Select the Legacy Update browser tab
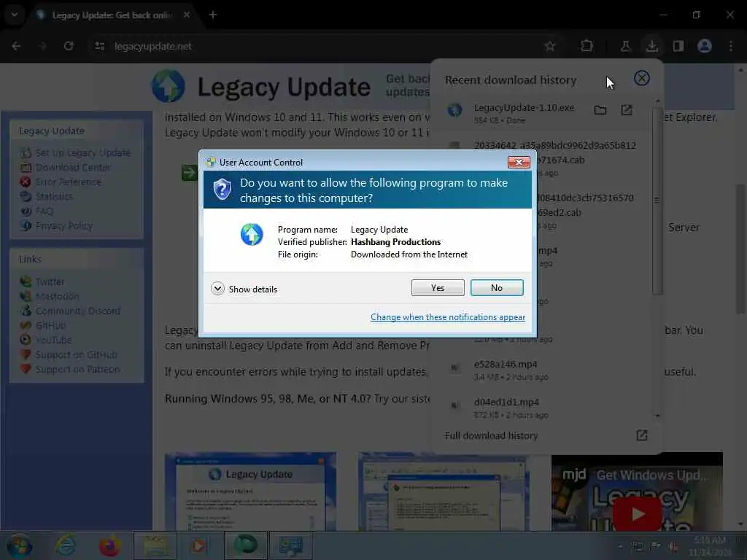The image size is (747, 560). click(112, 15)
